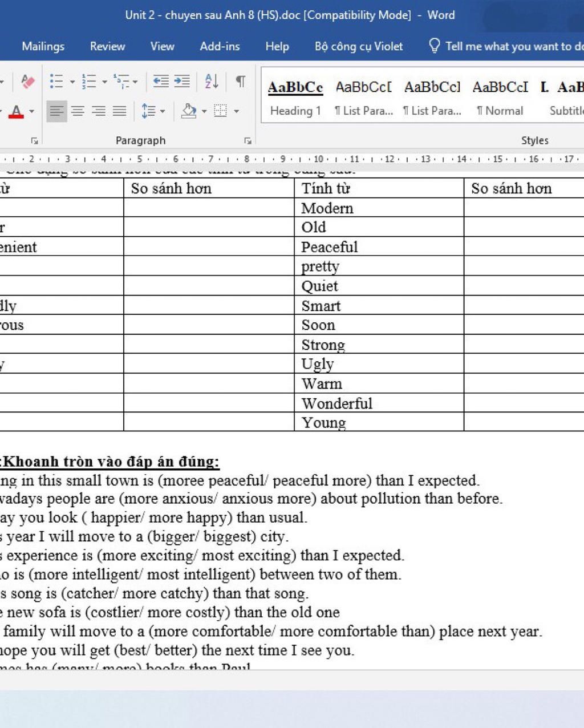Open the Help tab
The image size is (584, 728).
[x=277, y=46]
